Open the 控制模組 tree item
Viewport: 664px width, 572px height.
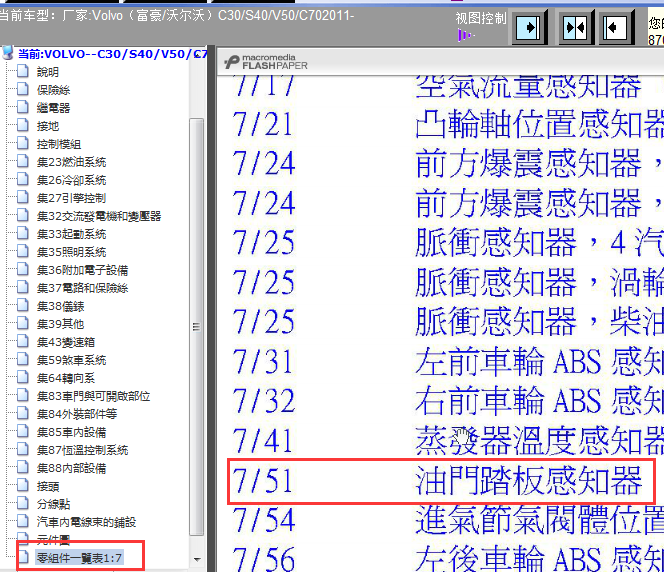pyautogui.click(x=58, y=144)
